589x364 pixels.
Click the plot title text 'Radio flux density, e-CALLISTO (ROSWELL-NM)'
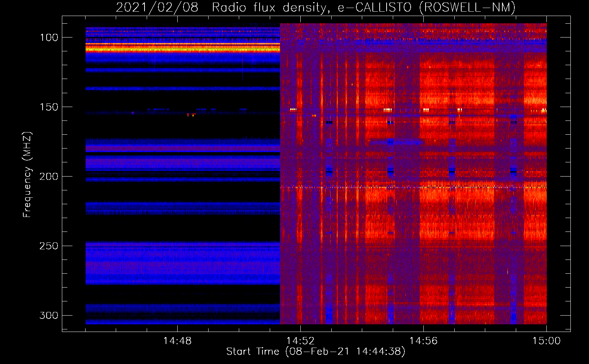[x=364, y=7]
